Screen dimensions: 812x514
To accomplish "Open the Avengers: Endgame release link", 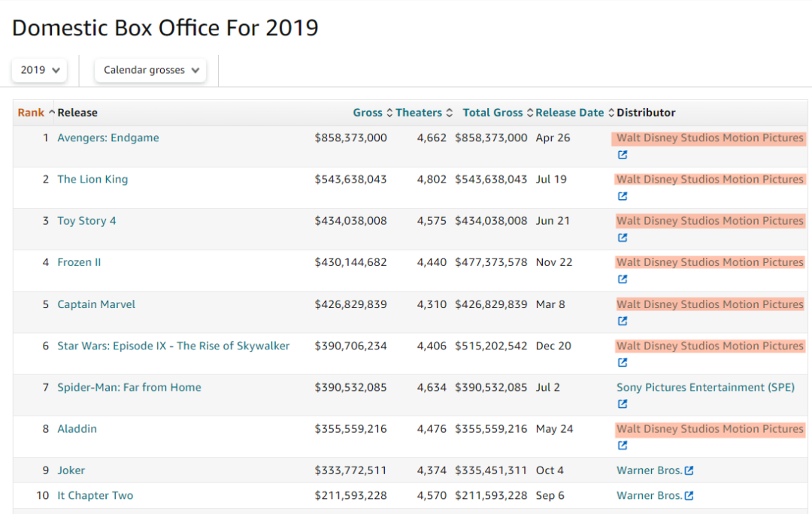I will tap(108, 138).
